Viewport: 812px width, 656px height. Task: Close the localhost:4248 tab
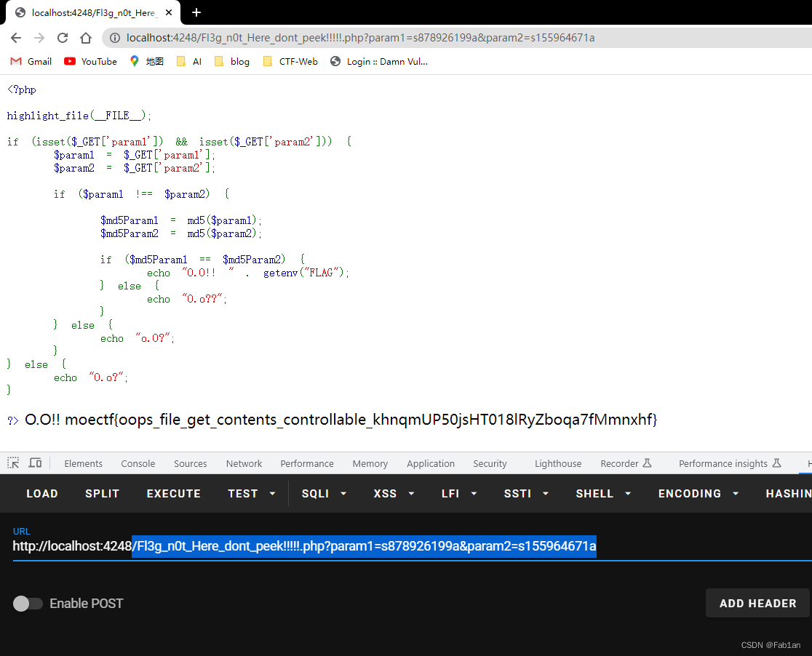[x=169, y=12]
